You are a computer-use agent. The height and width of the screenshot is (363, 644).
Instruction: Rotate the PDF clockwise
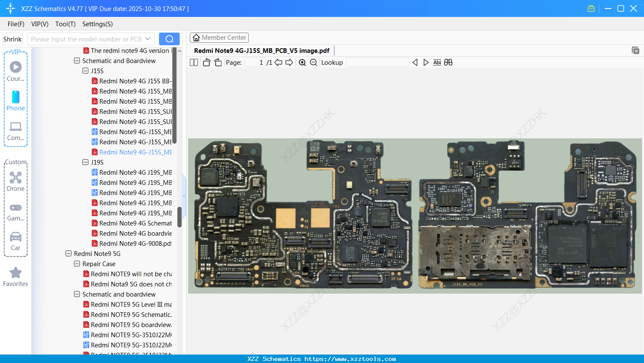pos(217,62)
